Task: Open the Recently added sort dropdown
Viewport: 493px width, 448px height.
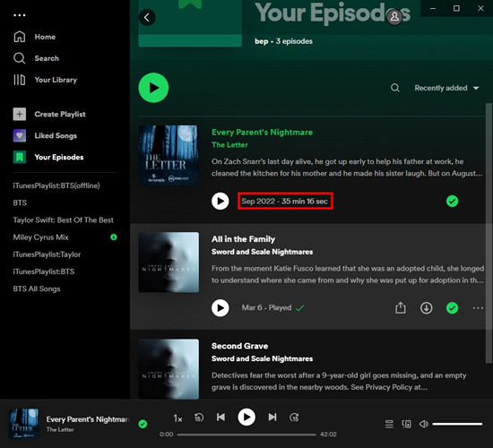Action: tap(446, 88)
